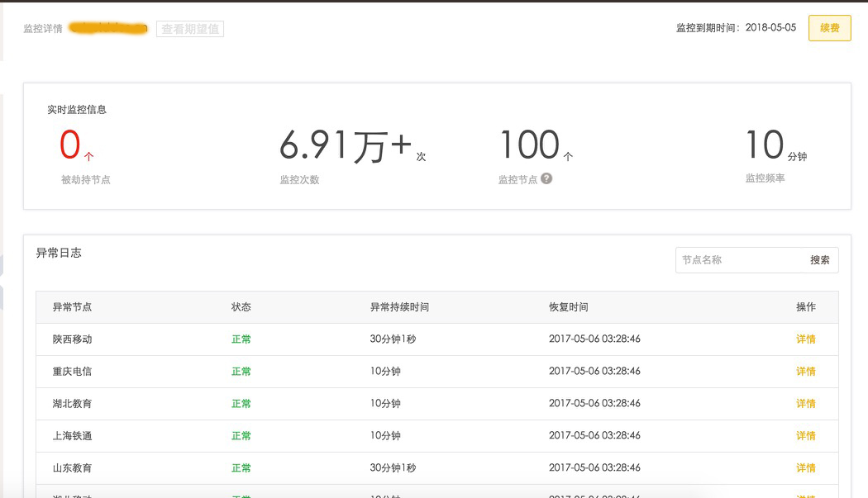Screen dimensions: 868x498
Task: Click the 正常 status of 重庆电信
Action: (x=241, y=372)
